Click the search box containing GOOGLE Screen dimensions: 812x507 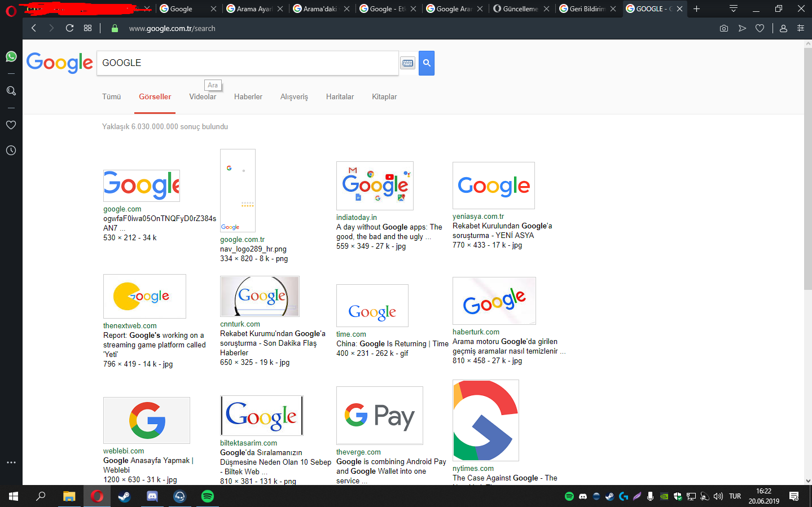point(248,63)
